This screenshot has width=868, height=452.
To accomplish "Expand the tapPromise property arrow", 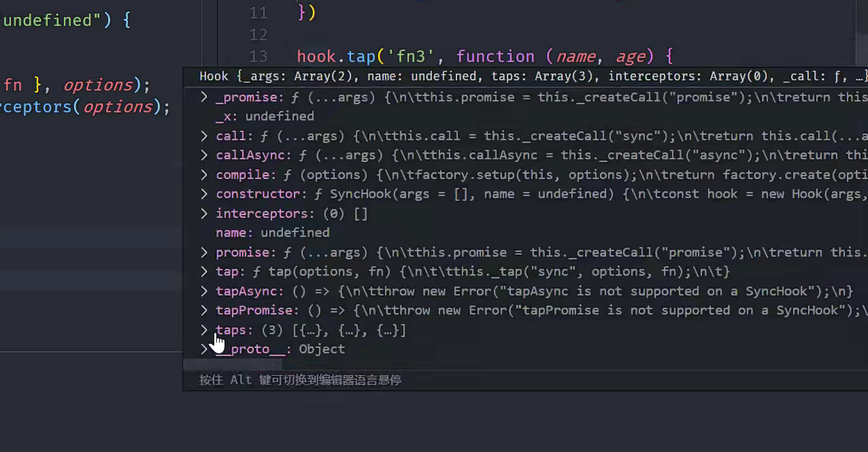I will (x=204, y=310).
